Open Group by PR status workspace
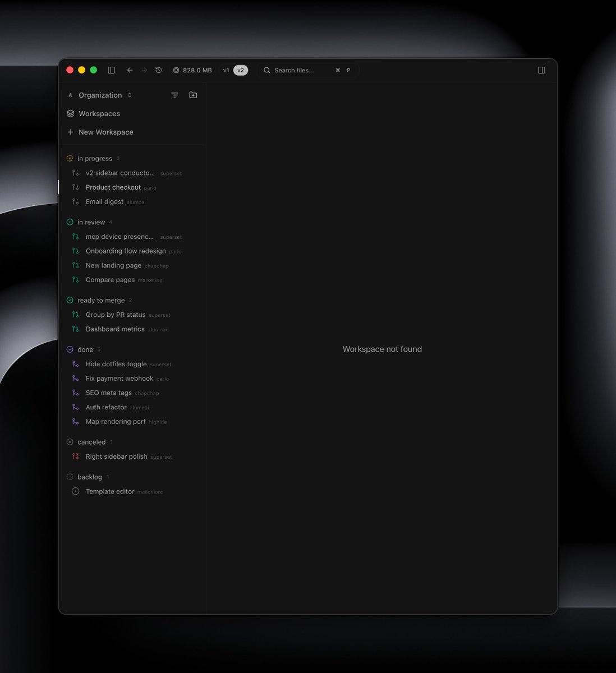 [132, 315]
